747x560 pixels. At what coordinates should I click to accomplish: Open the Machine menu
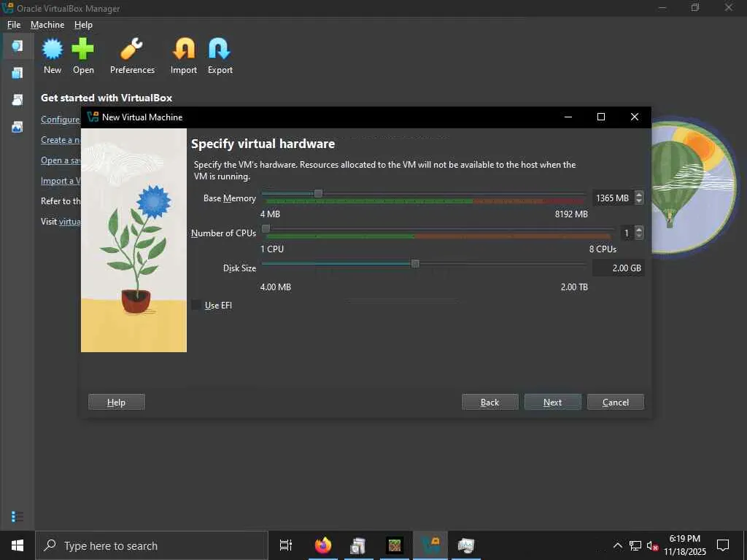point(47,25)
